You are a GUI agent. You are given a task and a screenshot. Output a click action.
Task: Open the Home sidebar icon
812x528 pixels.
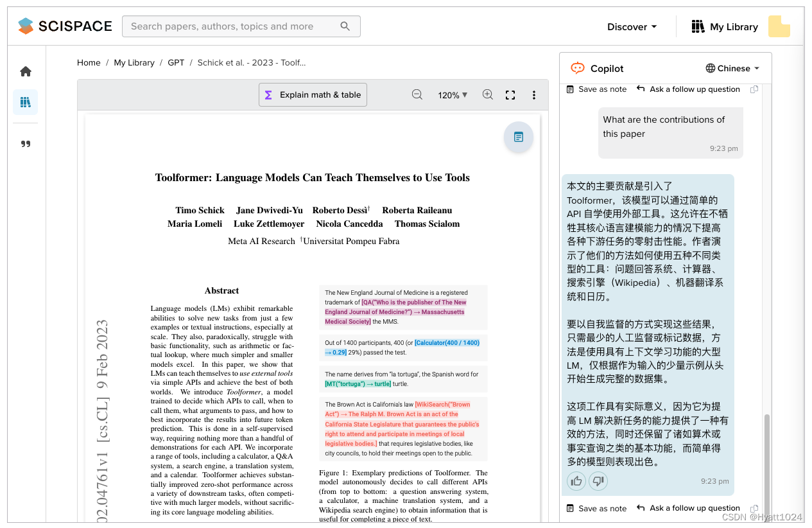(26, 71)
